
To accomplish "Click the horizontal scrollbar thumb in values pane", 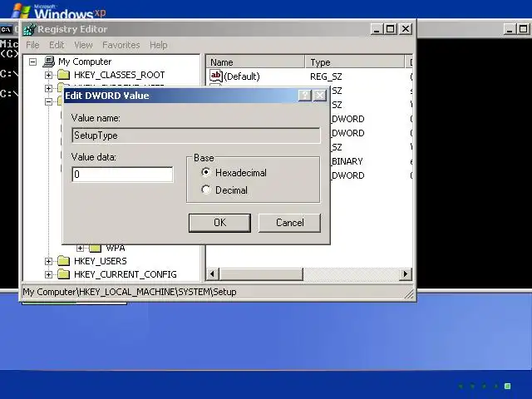I will 261,273.
